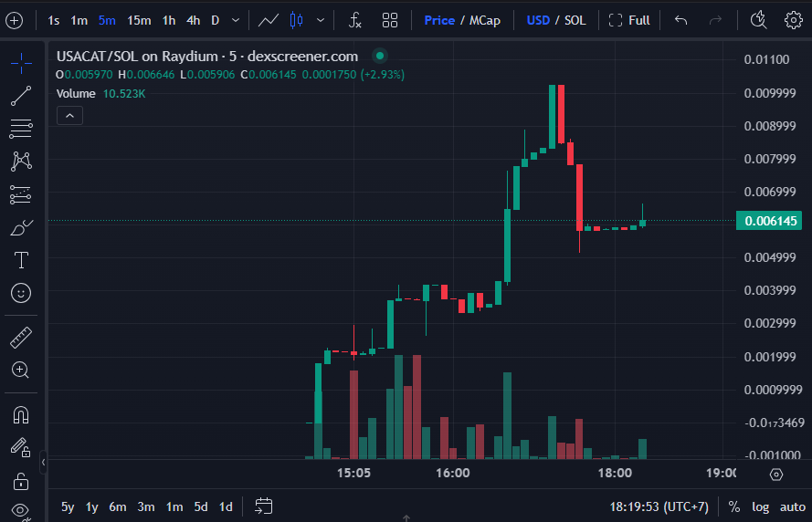
Task: Toggle the percent scale
Action: (733, 507)
